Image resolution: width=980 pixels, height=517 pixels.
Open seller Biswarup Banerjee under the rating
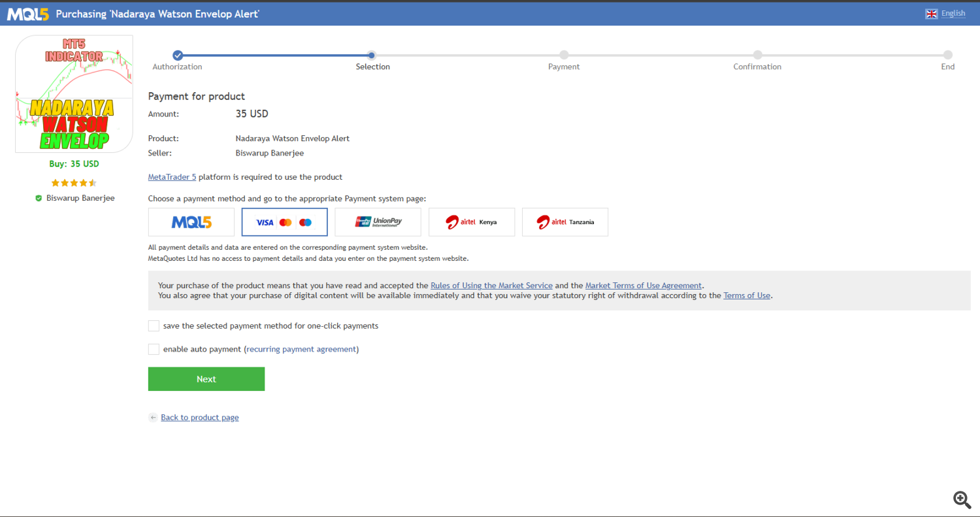[x=80, y=198]
